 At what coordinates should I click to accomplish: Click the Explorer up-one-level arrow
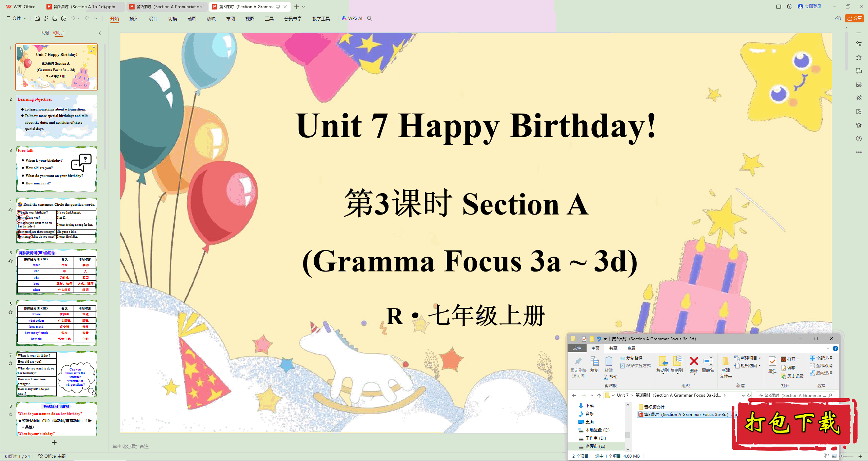point(599,395)
